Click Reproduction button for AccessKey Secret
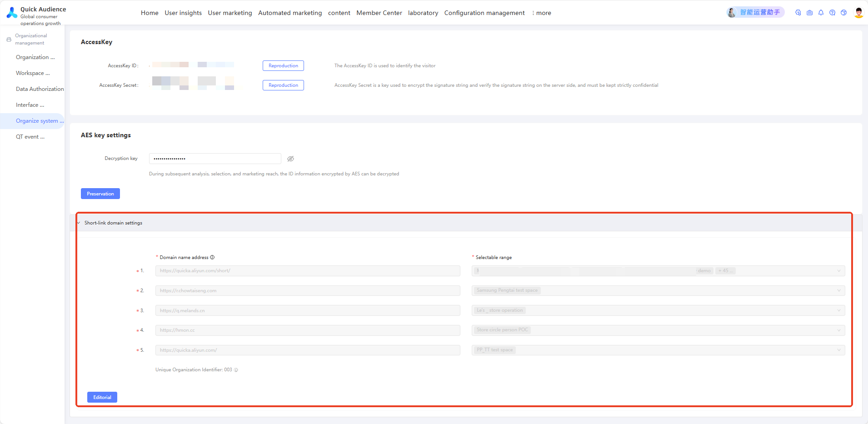The width and height of the screenshot is (868, 424). click(283, 85)
